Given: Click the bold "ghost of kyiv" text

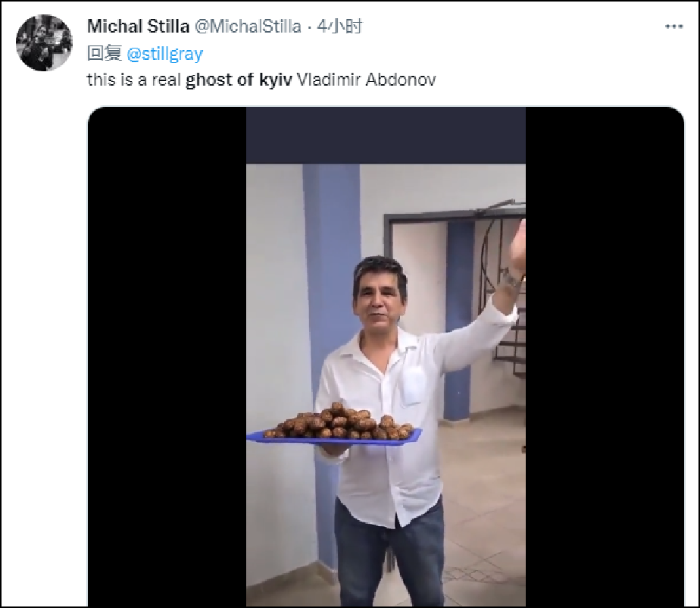Looking at the screenshot, I should 233,80.
